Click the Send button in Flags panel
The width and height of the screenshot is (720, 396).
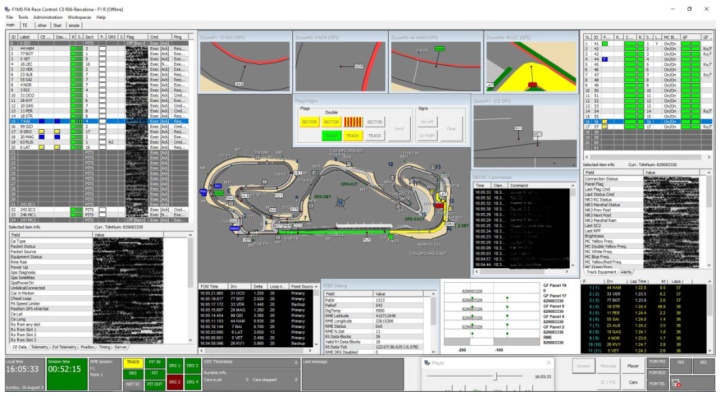(399, 129)
